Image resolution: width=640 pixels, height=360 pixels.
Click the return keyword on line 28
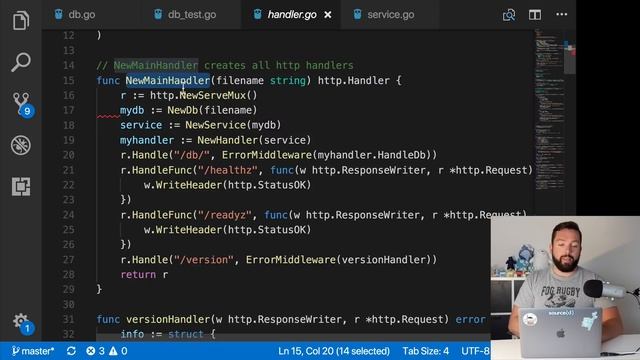point(138,275)
